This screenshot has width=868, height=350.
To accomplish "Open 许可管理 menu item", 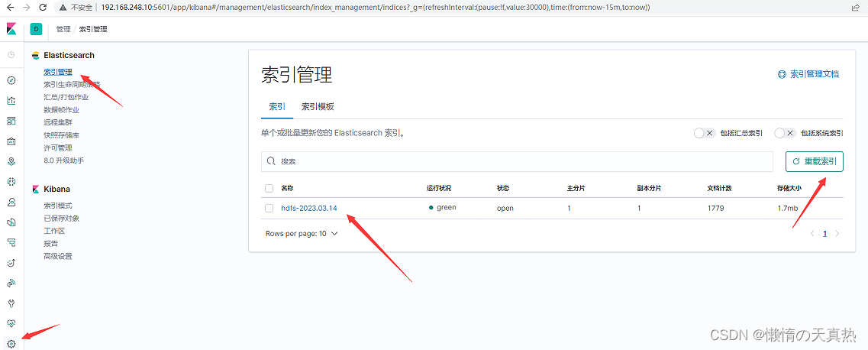I will [58, 147].
